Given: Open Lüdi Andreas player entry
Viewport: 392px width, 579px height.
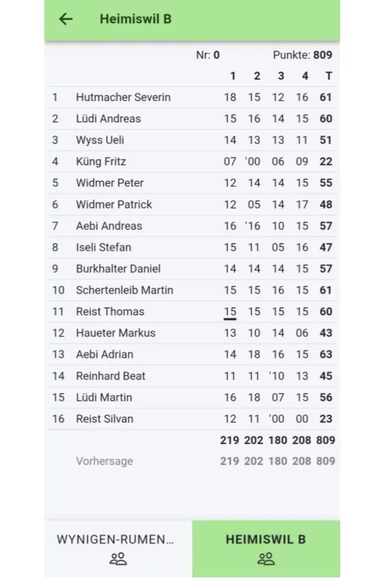Looking at the screenshot, I should [108, 119].
